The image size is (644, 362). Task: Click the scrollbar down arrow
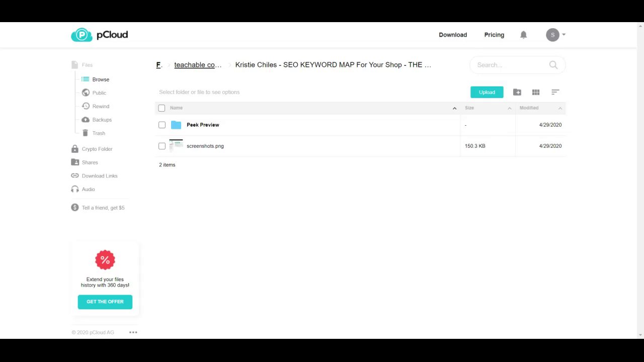click(x=640, y=335)
